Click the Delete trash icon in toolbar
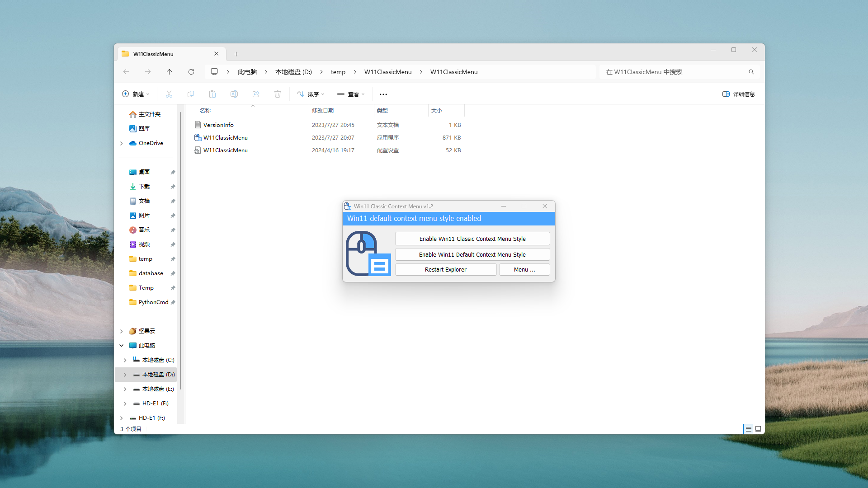This screenshot has height=488, width=868. point(278,94)
